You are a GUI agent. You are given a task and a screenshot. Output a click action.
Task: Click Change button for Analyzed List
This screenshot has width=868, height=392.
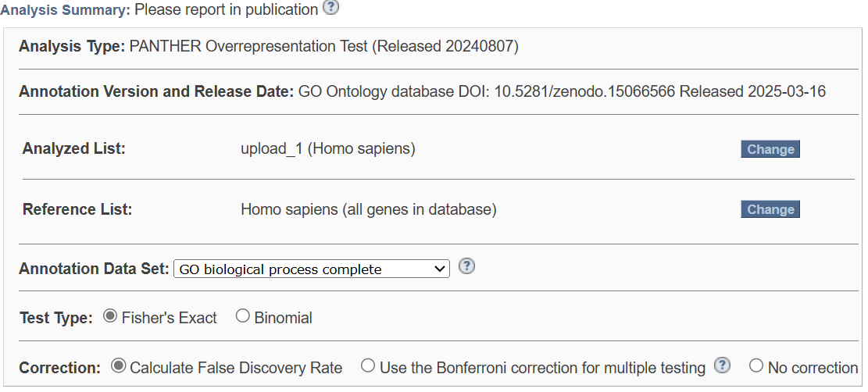click(x=770, y=149)
